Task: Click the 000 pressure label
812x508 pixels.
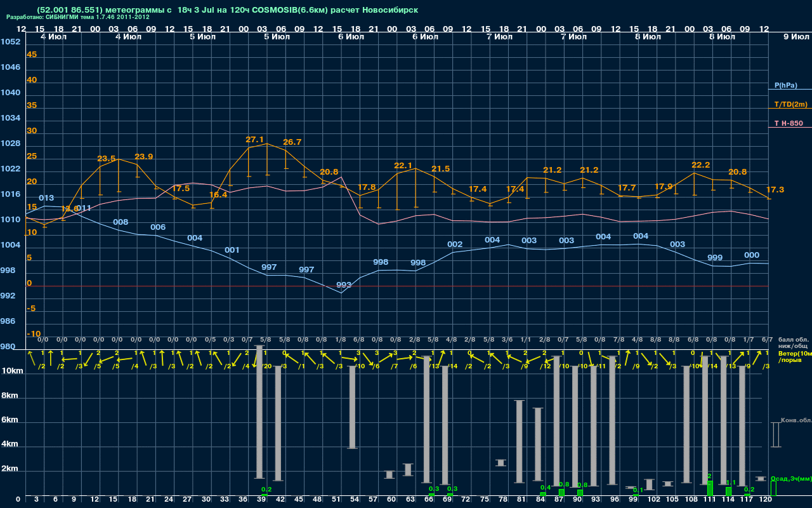Action: (752, 255)
